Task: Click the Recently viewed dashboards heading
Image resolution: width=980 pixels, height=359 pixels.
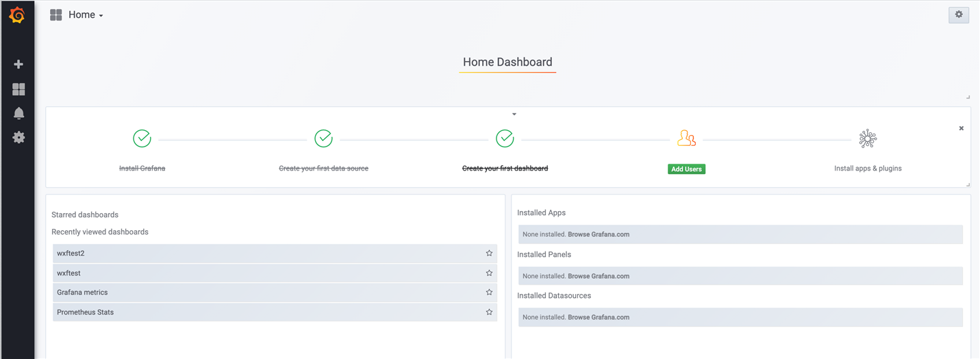Action: (x=100, y=232)
